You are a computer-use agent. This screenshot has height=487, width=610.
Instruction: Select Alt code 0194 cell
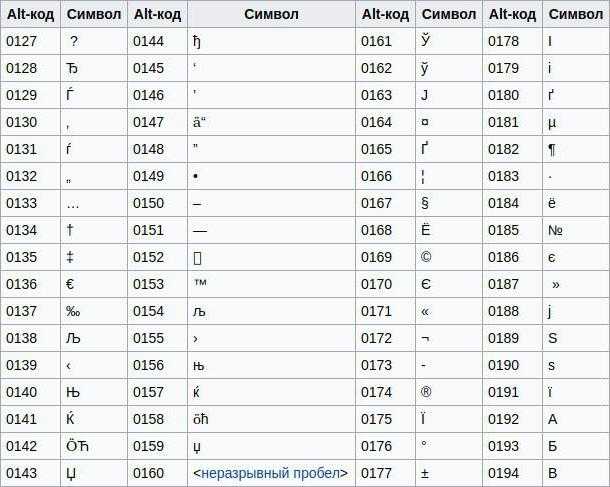513,473
